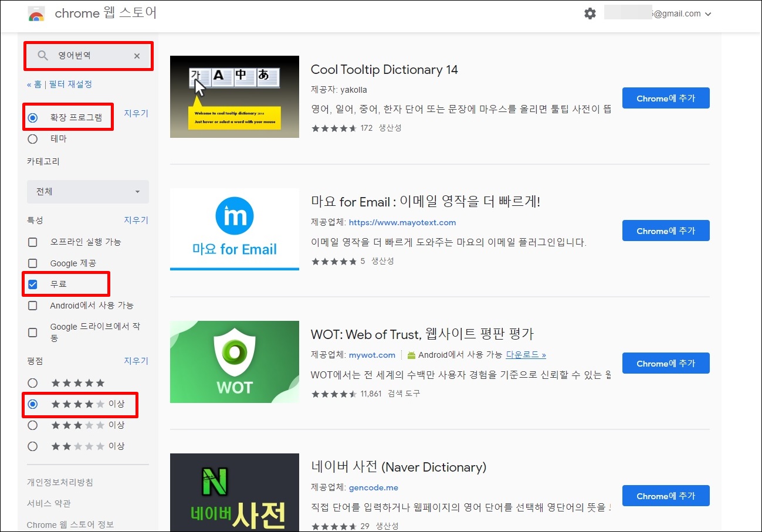
Task: Click the 개인정보처리방침 link
Action: point(60,482)
